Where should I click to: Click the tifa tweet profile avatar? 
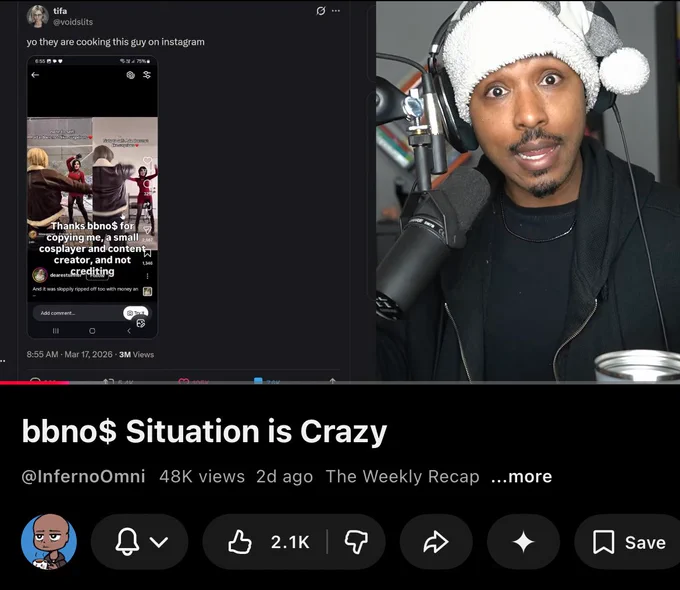coord(38,16)
